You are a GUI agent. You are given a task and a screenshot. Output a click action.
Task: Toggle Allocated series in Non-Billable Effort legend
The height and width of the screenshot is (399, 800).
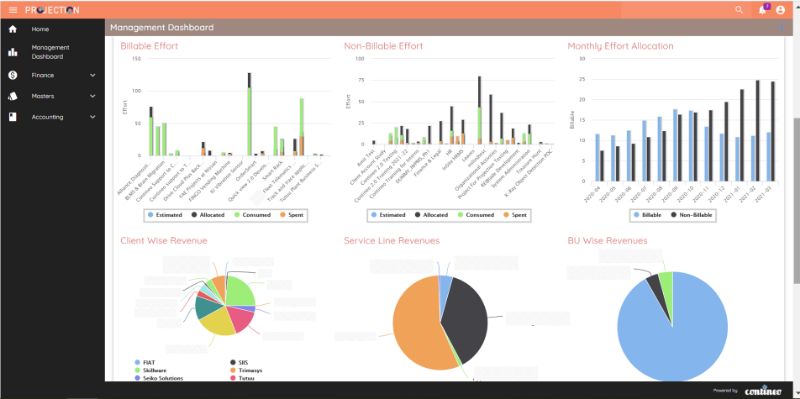(431, 215)
